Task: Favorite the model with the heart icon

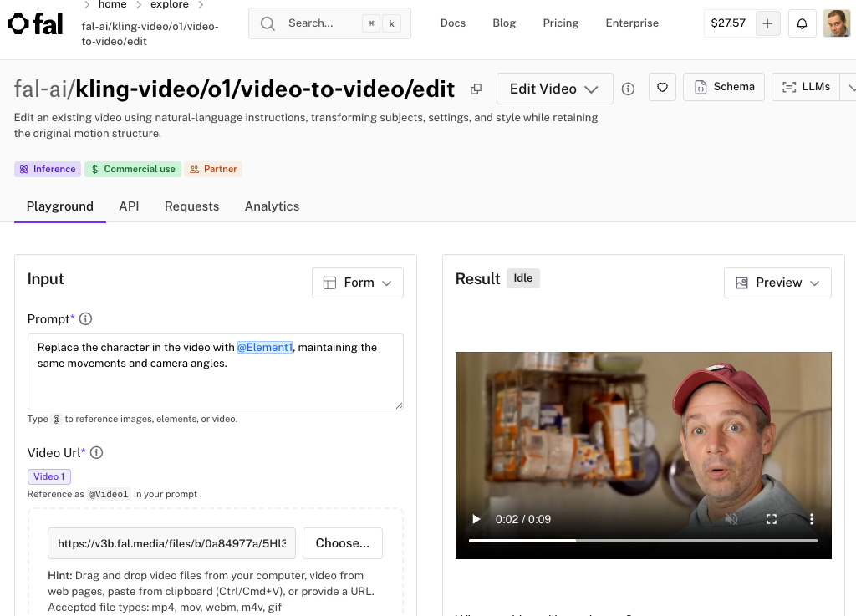Action: pos(662,87)
